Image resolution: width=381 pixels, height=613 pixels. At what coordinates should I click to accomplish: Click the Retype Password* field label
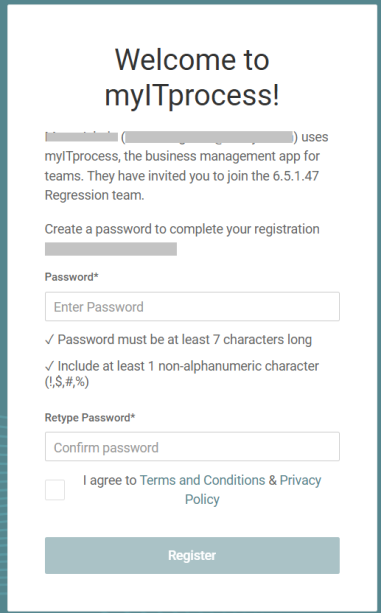click(x=90, y=418)
